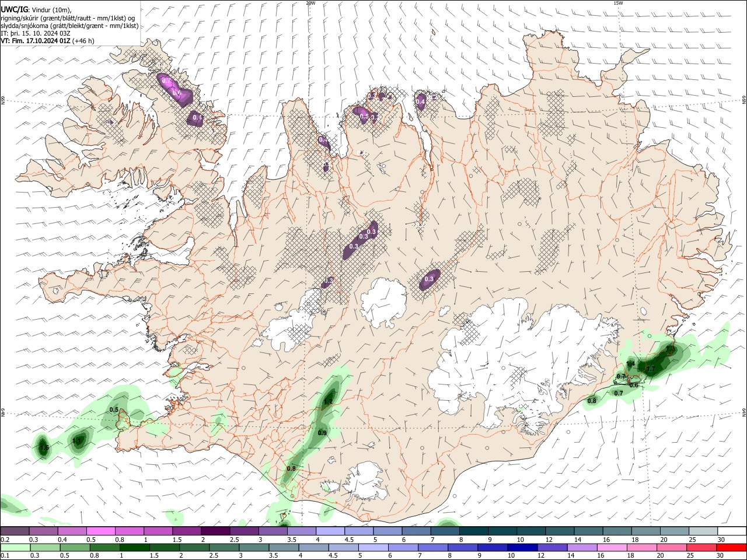This screenshot has width=747, height=560.
Task: Pick the light green 0.3 rain swatch
Action: (45, 547)
